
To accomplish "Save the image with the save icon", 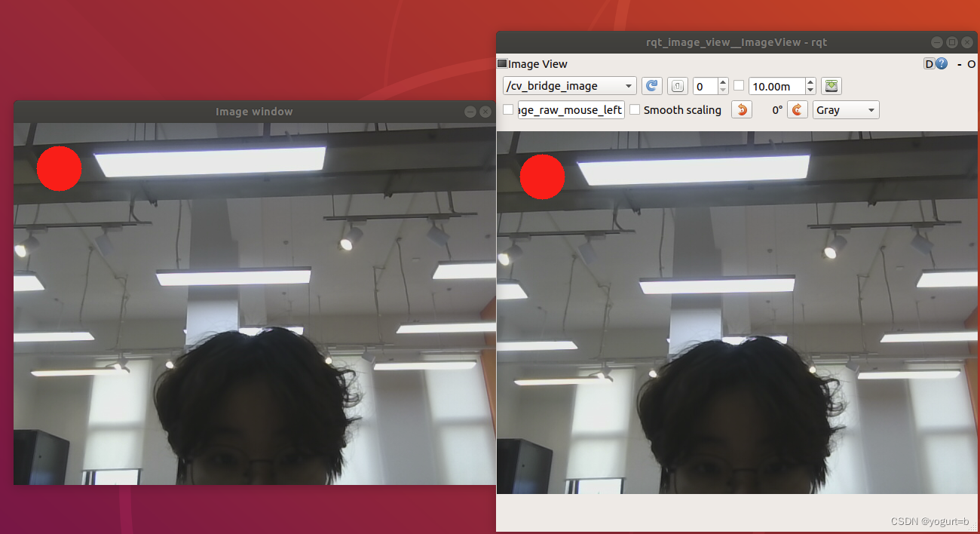I will point(831,86).
